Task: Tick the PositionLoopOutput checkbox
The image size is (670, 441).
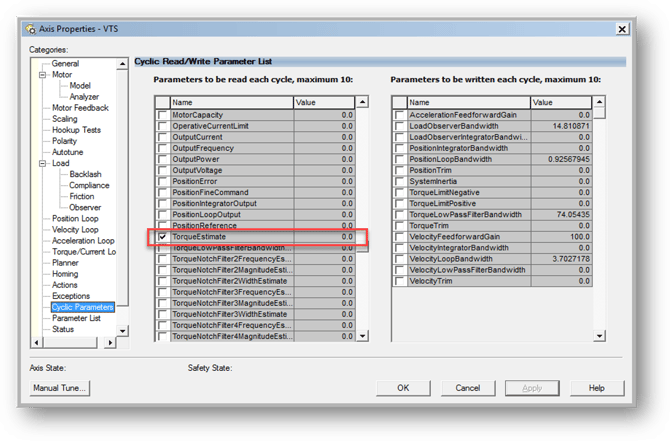Action: coord(162,215)
